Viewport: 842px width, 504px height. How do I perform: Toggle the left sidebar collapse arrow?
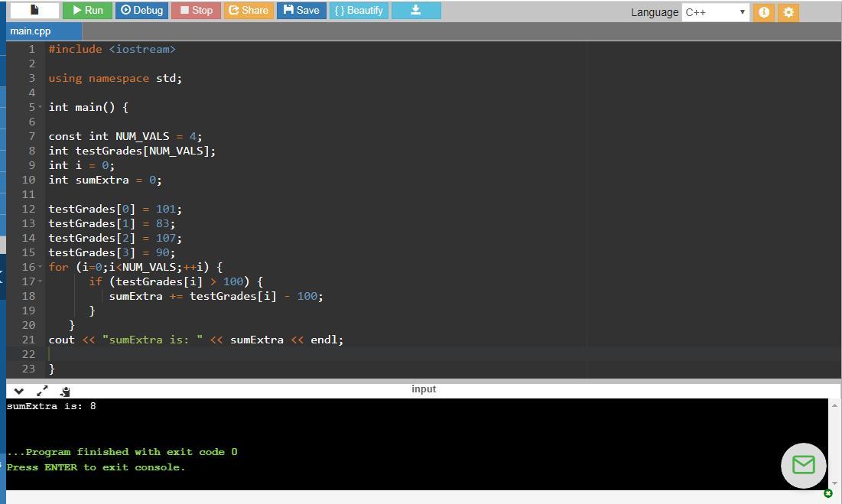click(x=2, y=277)
